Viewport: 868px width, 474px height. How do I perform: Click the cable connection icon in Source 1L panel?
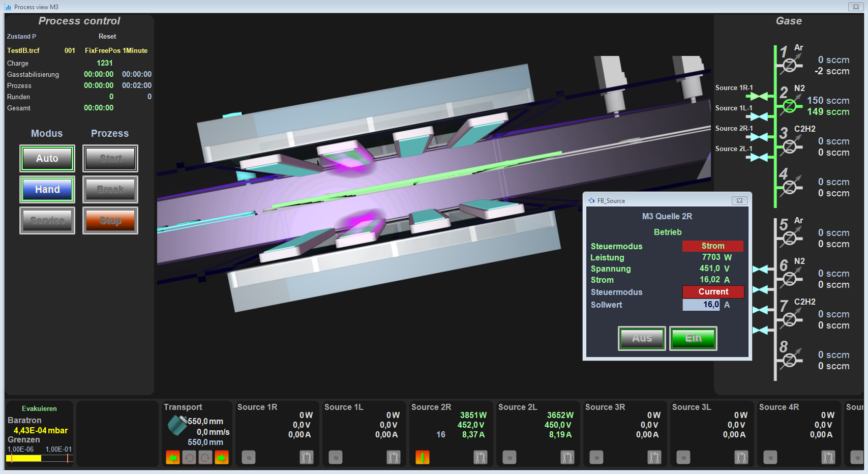pyautogui.click(x=394, y=457)
